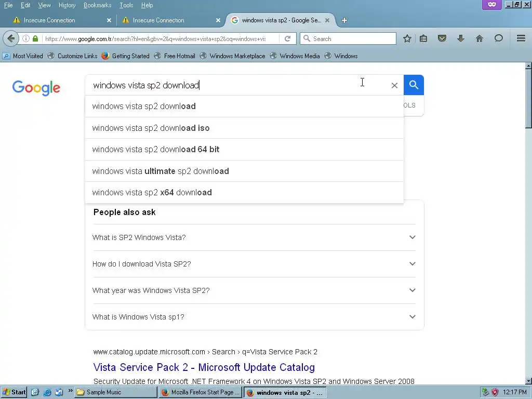Viewport: 532px width, 399px height.
Task: Launch Internet Explorer from quick launch
Action: pyautogui.click(x=47, y=392)
